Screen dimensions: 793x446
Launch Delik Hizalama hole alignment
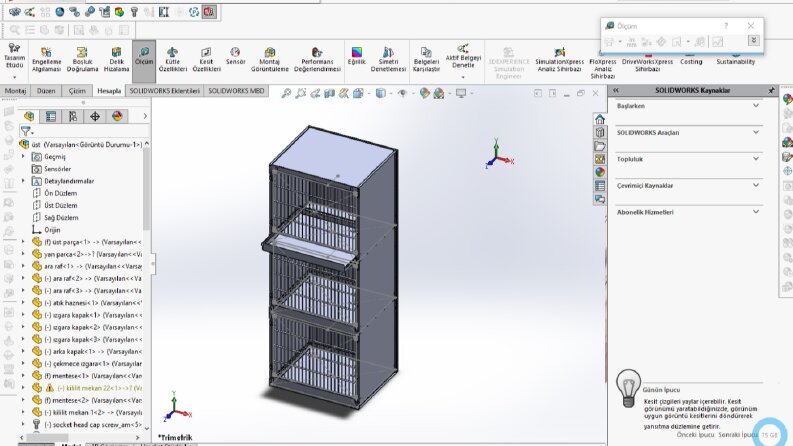tap(116, 60)
